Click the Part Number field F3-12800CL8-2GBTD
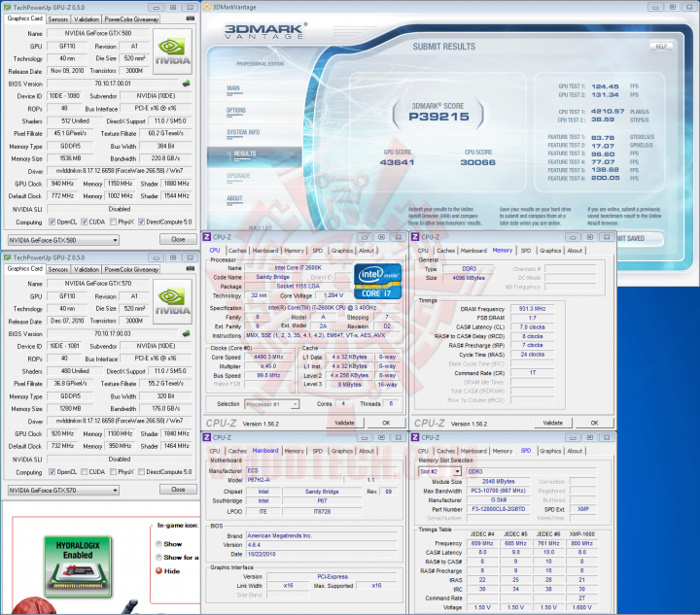 [498, 509]
